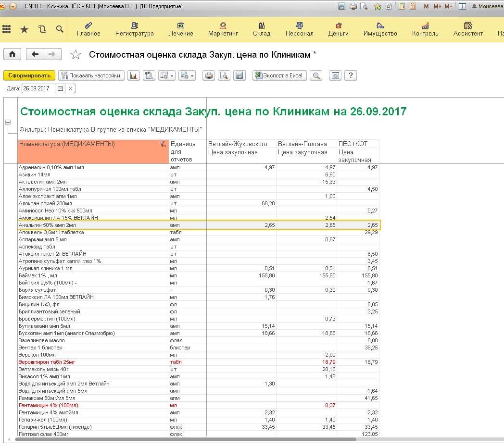This screenshot has width=504, height=447.
Task: Click the 68,20 price for Алоксан спрей
Action: 268,203
